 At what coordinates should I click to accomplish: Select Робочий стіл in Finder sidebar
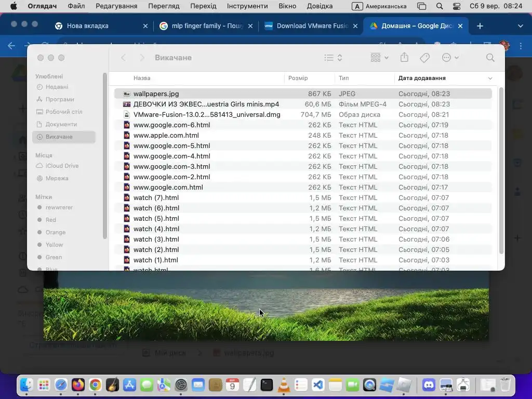pyautogui.click(x=64, y=112)
